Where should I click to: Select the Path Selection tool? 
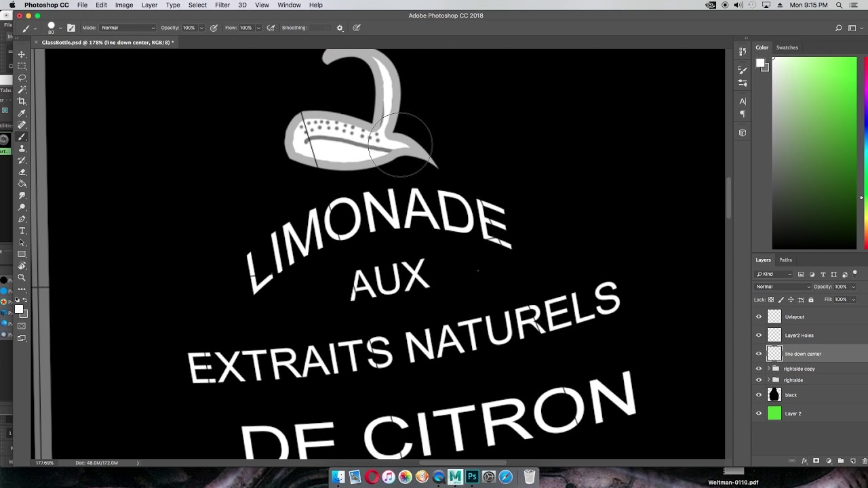click(22, 243)
